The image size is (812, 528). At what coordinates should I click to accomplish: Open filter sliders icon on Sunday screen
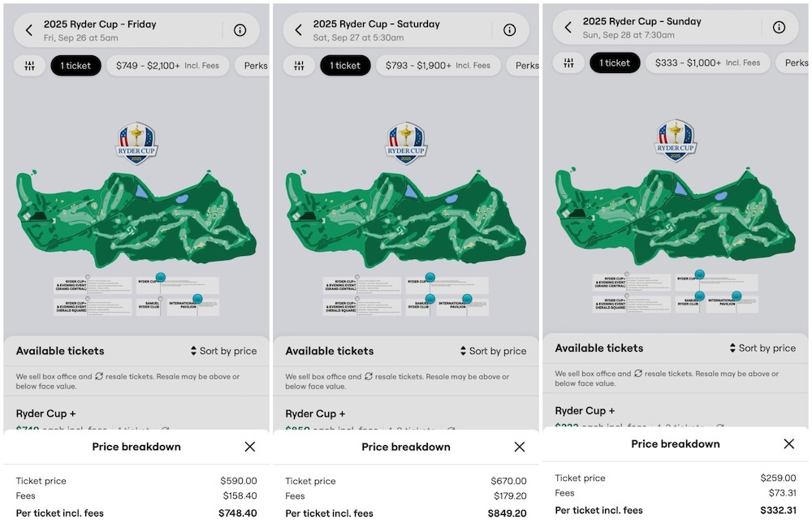coord(568,63)
